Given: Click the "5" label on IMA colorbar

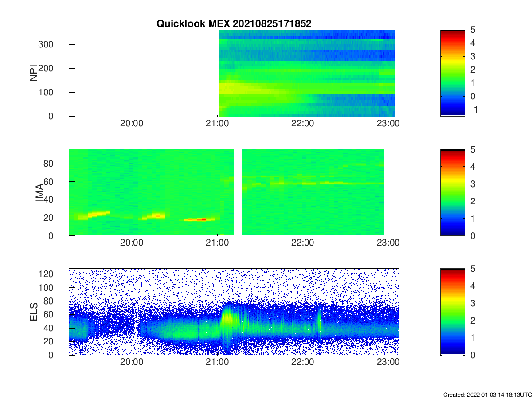Looking at the screenshot, I should click(x=473, y=150).
